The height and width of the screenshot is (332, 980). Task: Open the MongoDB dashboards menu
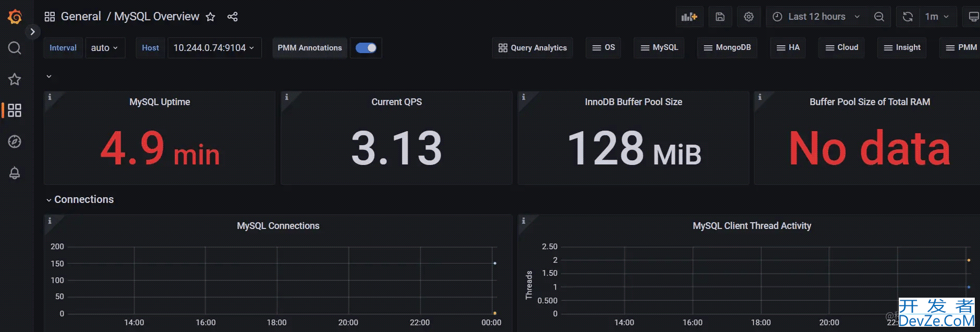pyautogui.click(x=727, y=47)
